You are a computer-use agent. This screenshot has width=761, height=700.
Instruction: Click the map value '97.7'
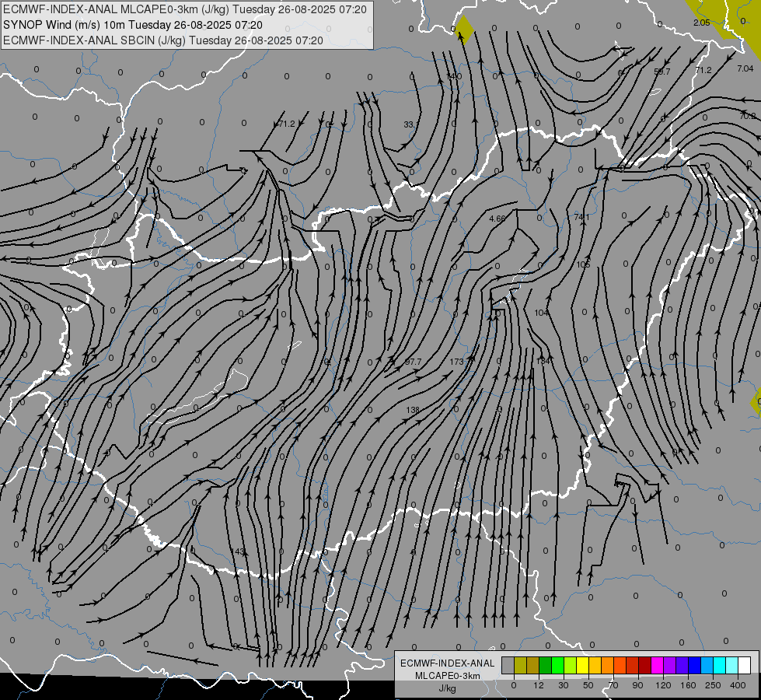coord(413,362)
